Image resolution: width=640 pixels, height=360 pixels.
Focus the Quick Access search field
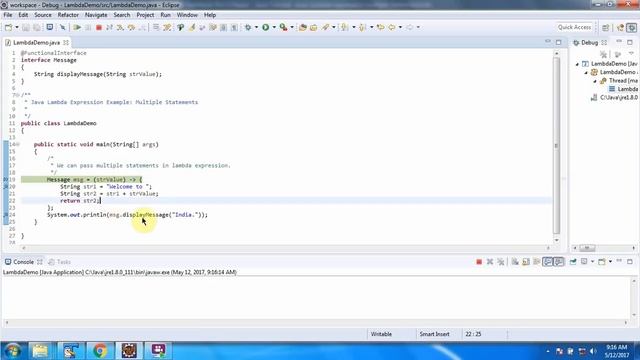click(x=574, y=27)
